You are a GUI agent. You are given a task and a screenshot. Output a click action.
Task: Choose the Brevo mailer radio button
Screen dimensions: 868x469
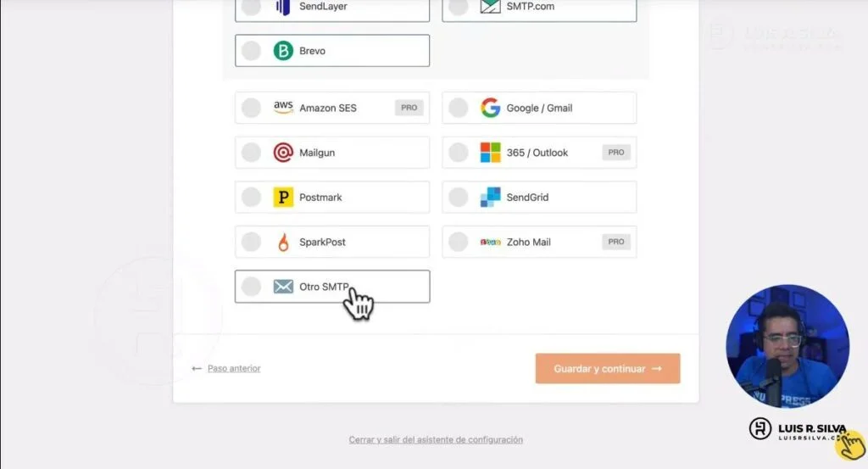point(251,51)
